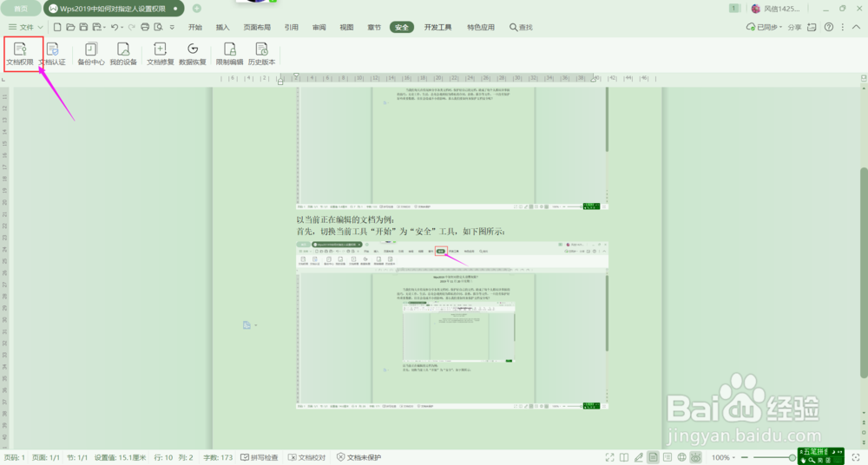Viewport: 868px width, 465px height.
Task: Switch to 插入 tab
Action: click(x=222, y=27)
